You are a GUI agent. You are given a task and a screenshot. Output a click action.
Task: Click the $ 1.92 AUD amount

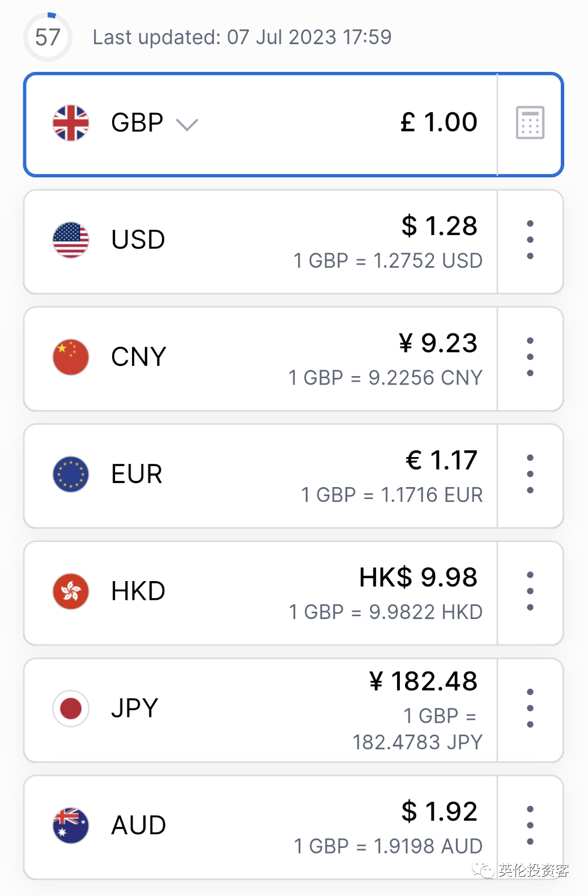pos(440,812)
